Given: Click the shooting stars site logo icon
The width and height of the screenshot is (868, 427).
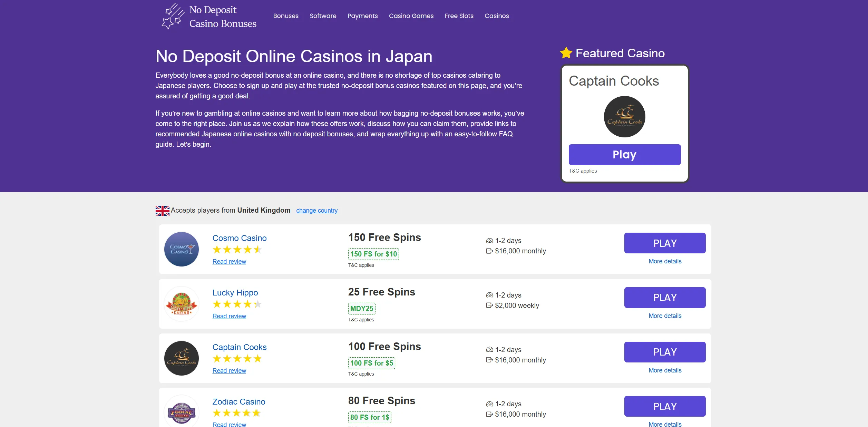Looking at the screenshot, I should coord(173,16).
